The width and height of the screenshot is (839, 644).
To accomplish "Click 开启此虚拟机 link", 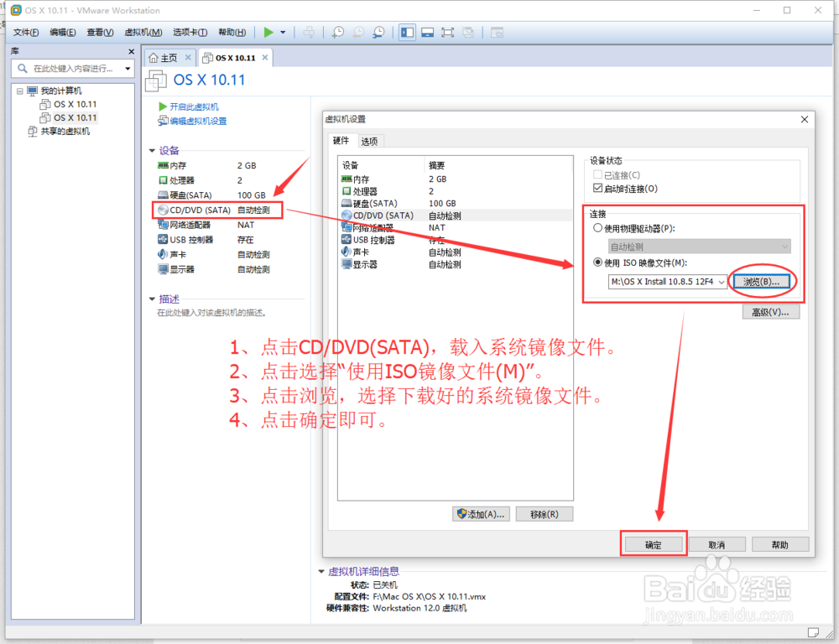I will click(x=188, y=107).
